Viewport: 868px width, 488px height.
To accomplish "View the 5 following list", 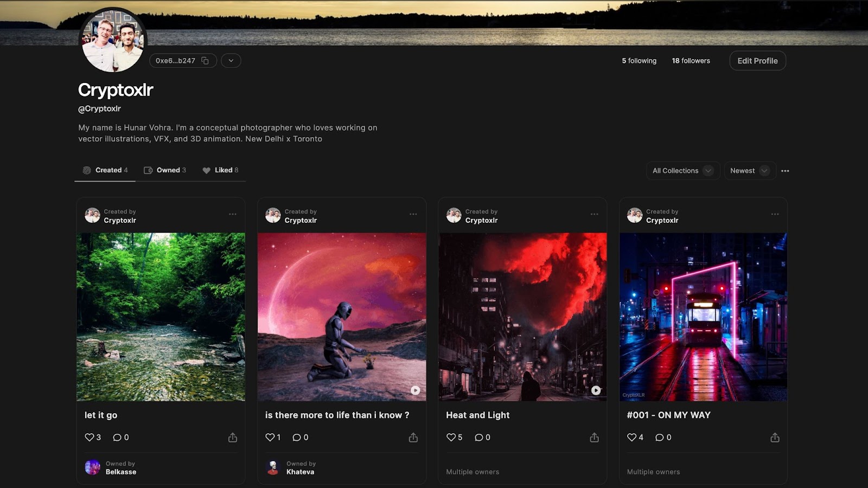I will click(x=639, y=61).
